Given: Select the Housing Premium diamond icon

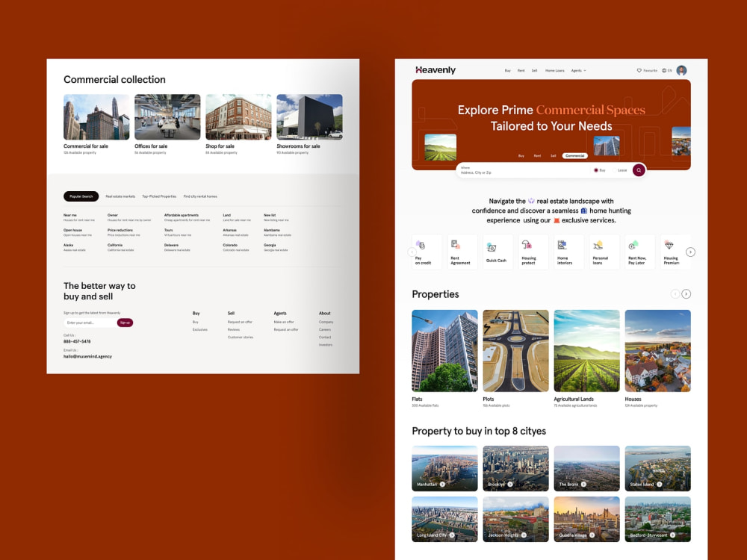Looking at the screenshot, I should coord(669,245).
